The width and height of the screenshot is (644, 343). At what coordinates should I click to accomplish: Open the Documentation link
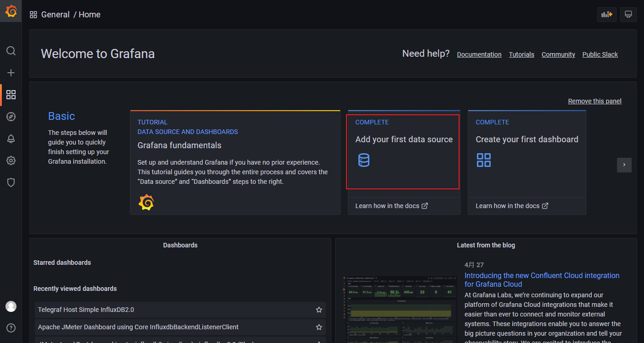(479, 54)
